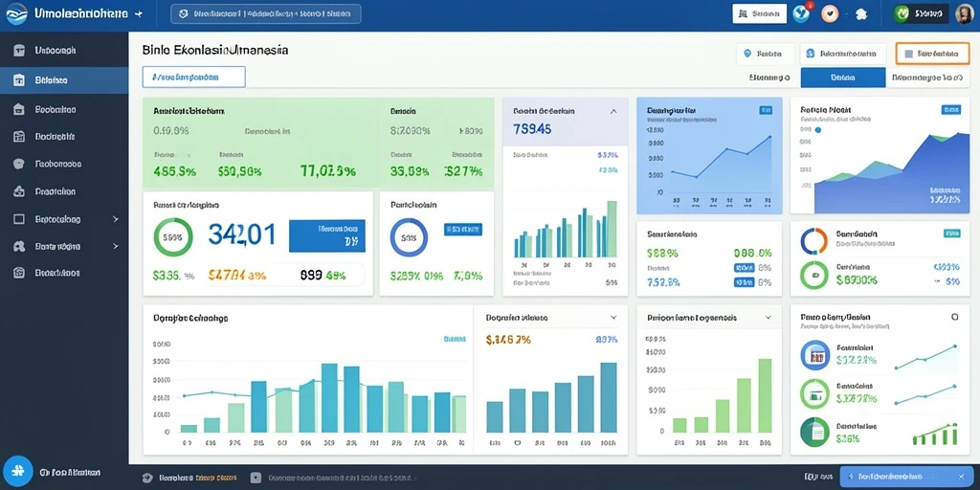Image resolution: width=980 pixels, height=490 pixels.
Task: Click the small circle icon atop bottom-right card
Action: [954, 318]
